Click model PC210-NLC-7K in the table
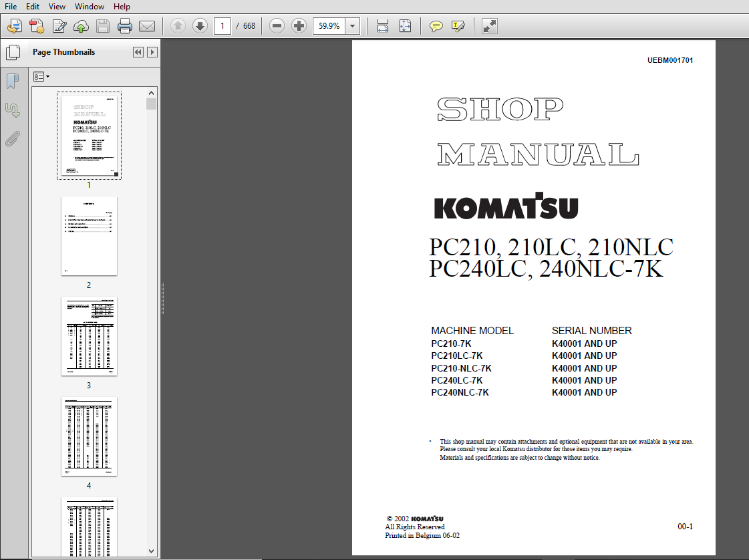Screen dimensions: 749x560 [462, 368]
